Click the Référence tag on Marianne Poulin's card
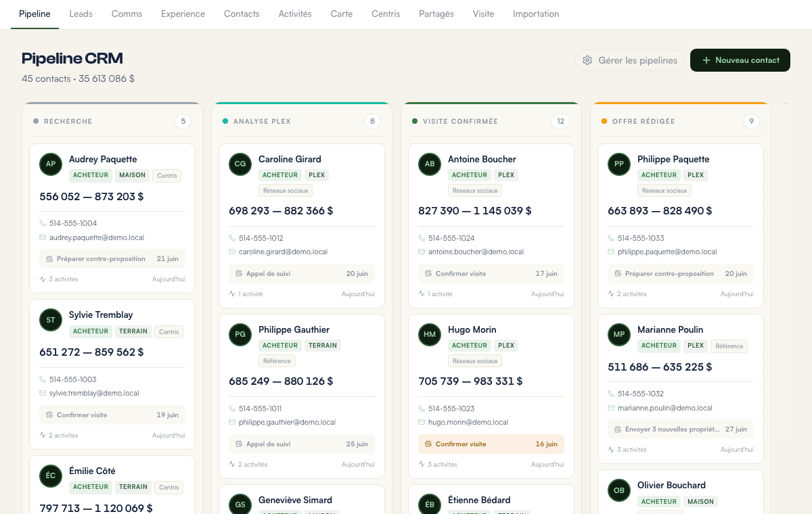The width and height of the screenshot is (812, 514). pos(729,346)
